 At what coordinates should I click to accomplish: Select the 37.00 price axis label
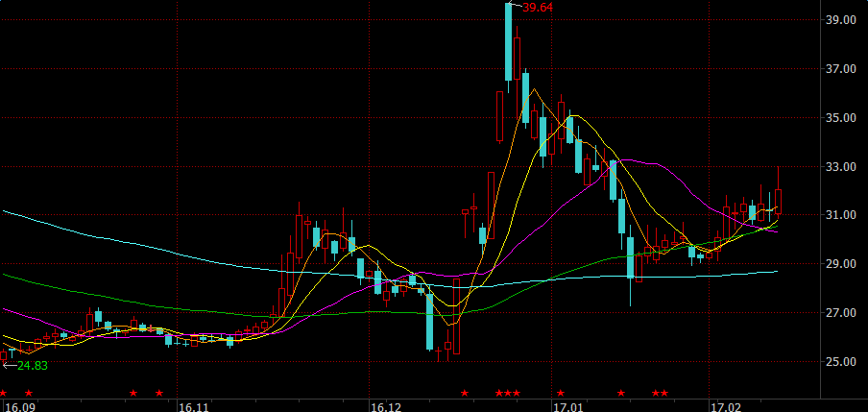coord(841,69)
